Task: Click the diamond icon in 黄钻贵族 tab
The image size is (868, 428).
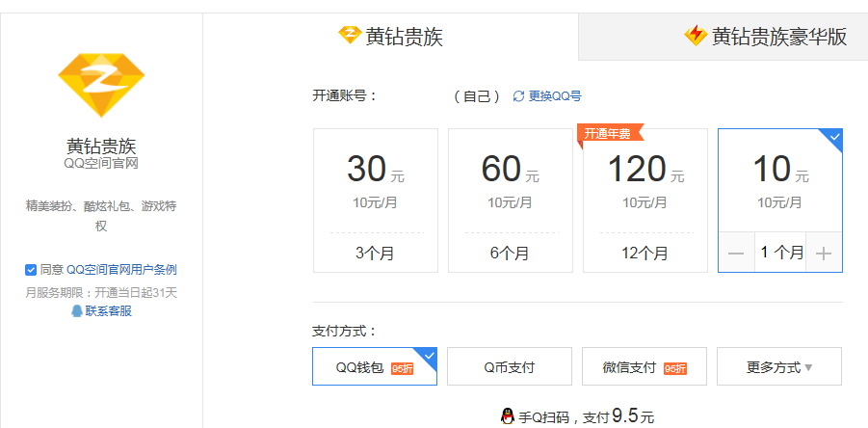Action: point(350,36)
